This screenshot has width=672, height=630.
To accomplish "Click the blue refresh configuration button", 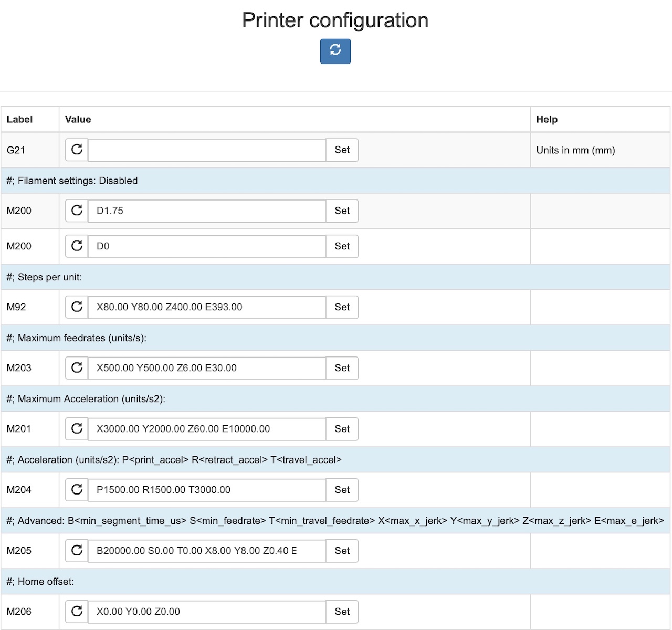I will pos(335,51).
